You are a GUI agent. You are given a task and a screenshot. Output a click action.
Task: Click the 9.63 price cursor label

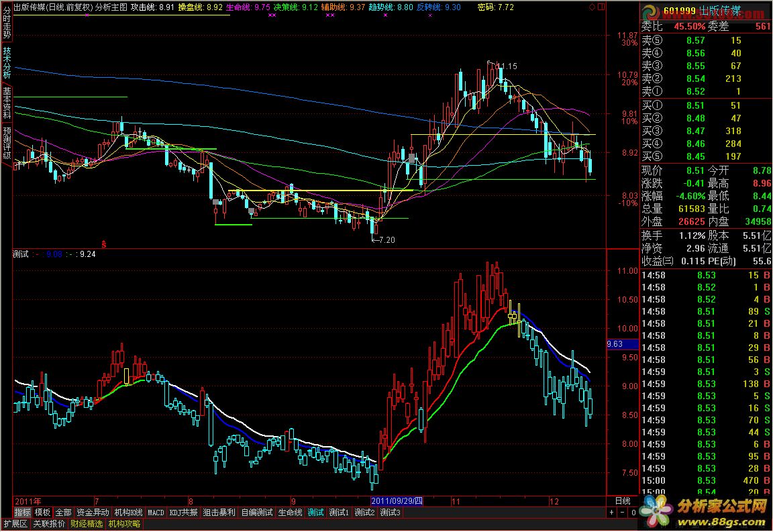click(622, 344)
